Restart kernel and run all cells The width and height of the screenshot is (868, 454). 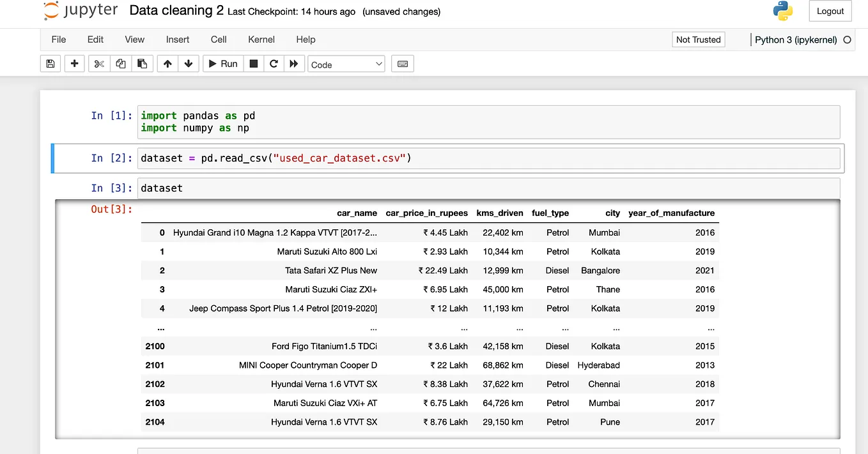tap(294, 63)
